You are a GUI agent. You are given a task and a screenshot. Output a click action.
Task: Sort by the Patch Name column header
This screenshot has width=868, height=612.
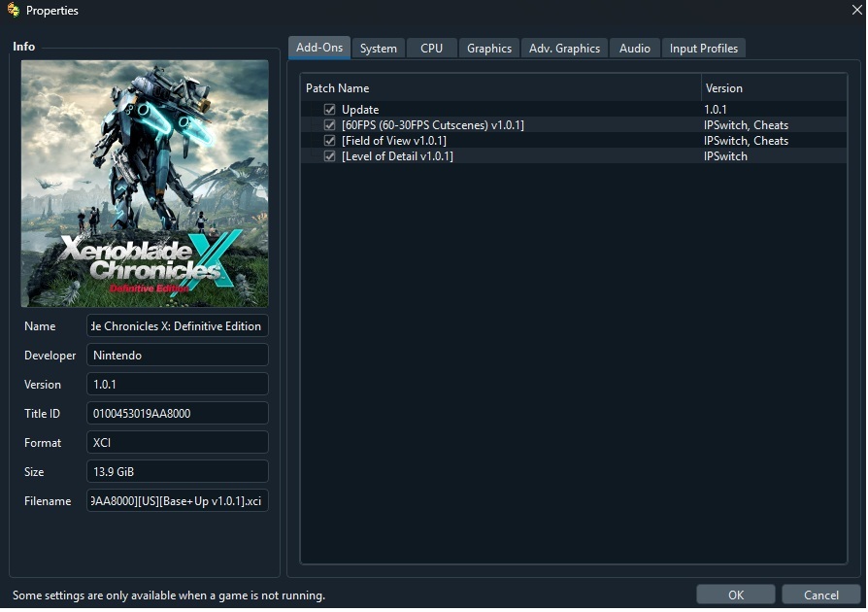(501, 88)
